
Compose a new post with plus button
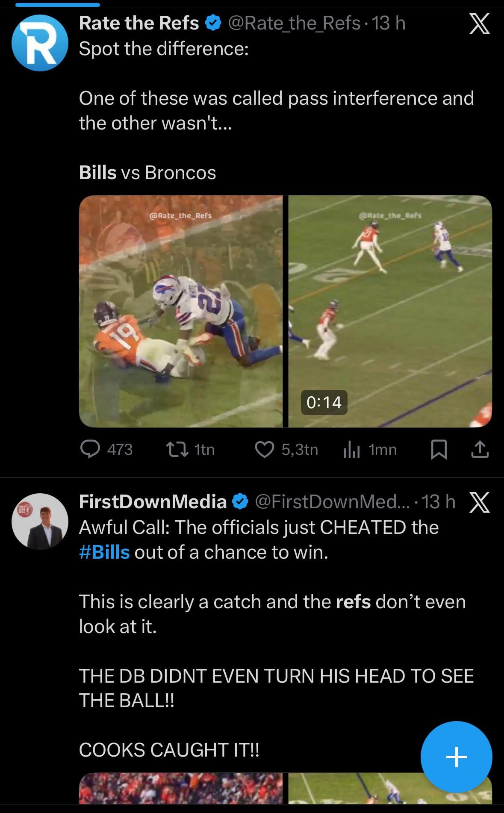point(456,757)
